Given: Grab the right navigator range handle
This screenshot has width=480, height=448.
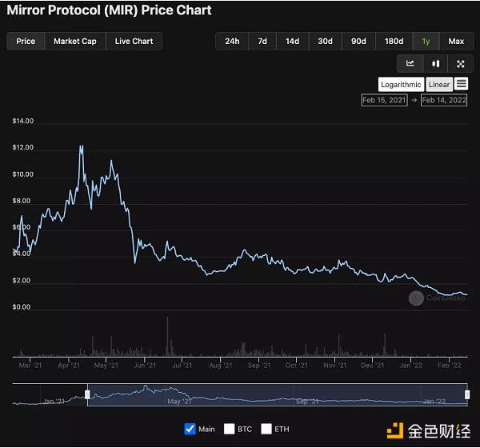Looking at the screenshot, I should point(467,394).
